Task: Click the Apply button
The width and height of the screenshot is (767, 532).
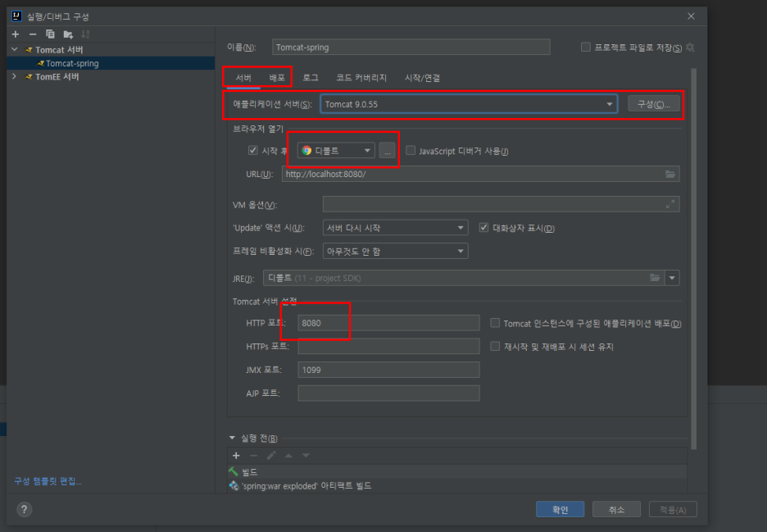Action: pyautogui.click(x=673, y=510)
